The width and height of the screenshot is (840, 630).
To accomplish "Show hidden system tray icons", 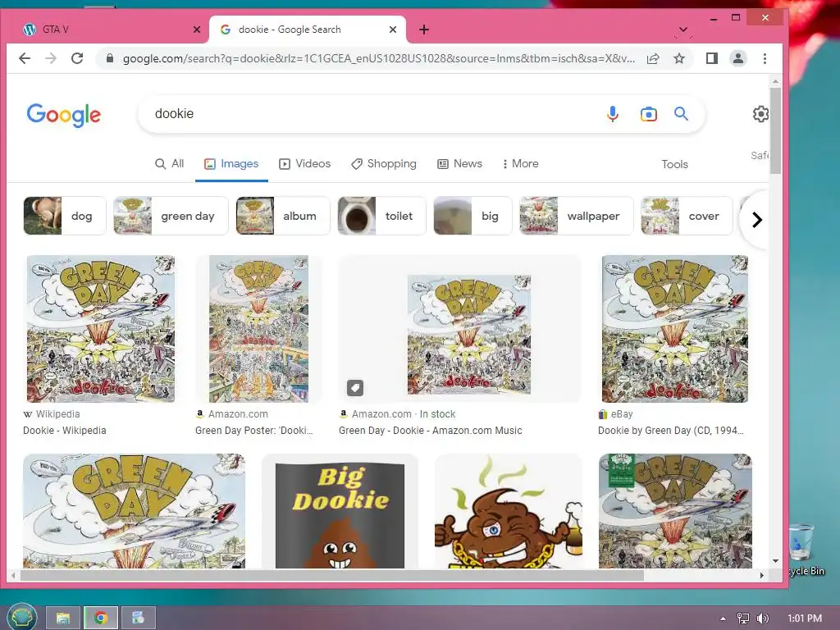I will [723, 619].
